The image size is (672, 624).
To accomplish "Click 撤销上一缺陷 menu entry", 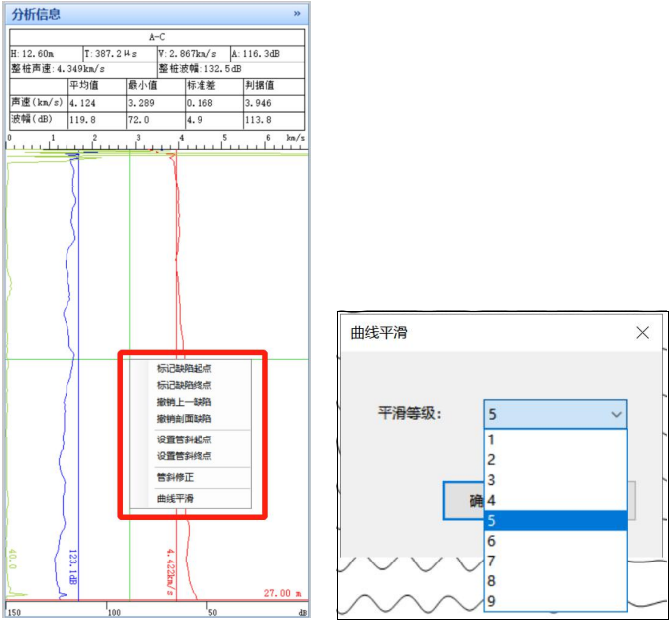I will tap(184, 402).
